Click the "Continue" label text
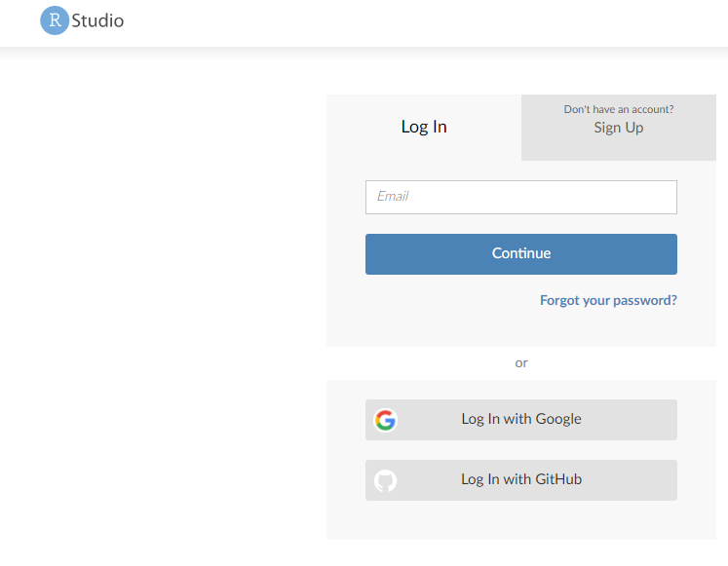The height and width of the screenshot is (566, 728). tap(521, 253)
